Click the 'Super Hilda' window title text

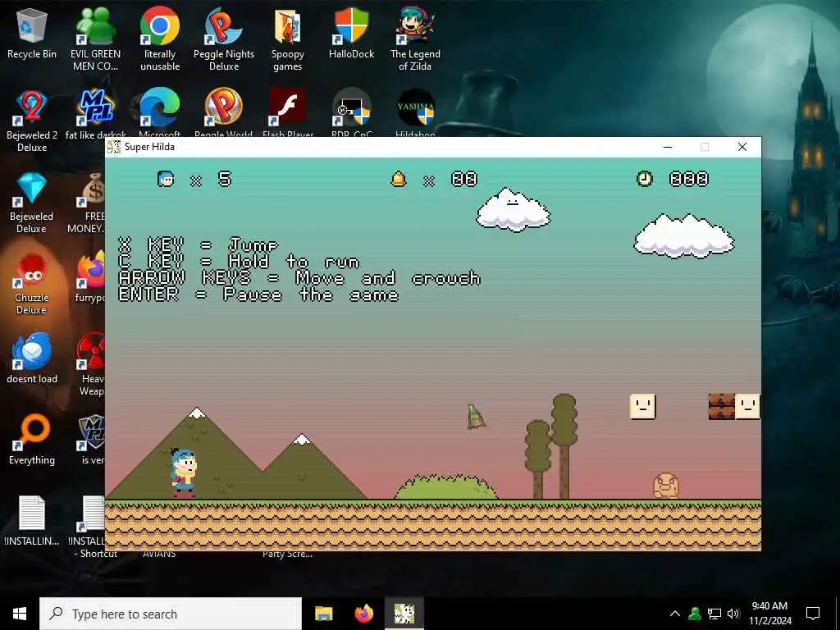149,147
